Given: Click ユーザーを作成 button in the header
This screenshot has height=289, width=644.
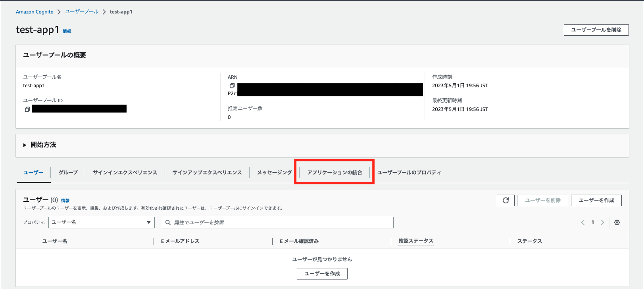Looking at the screenshot, I should pos(596,200).
